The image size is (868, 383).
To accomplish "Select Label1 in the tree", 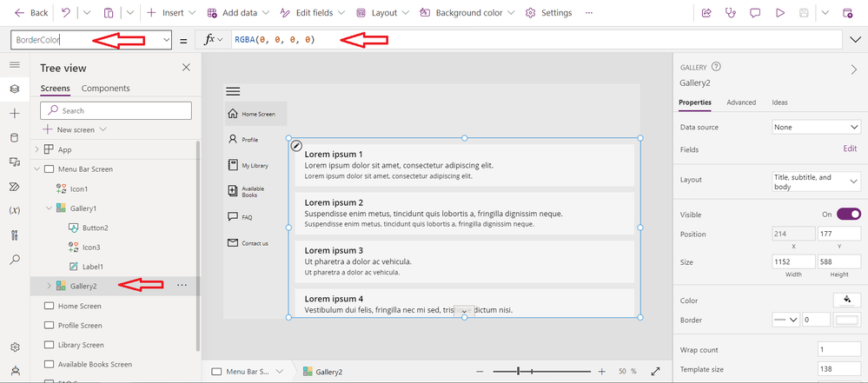I will click(93, 267).
